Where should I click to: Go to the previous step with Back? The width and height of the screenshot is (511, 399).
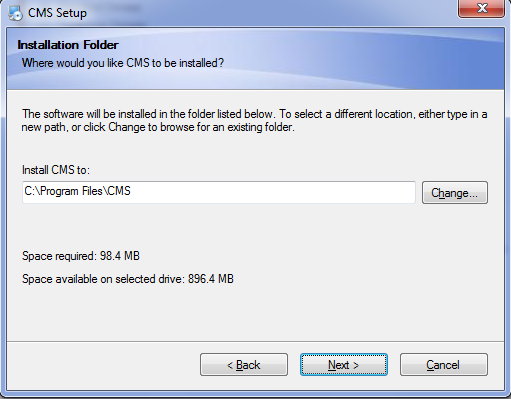(x=244, y=365)
